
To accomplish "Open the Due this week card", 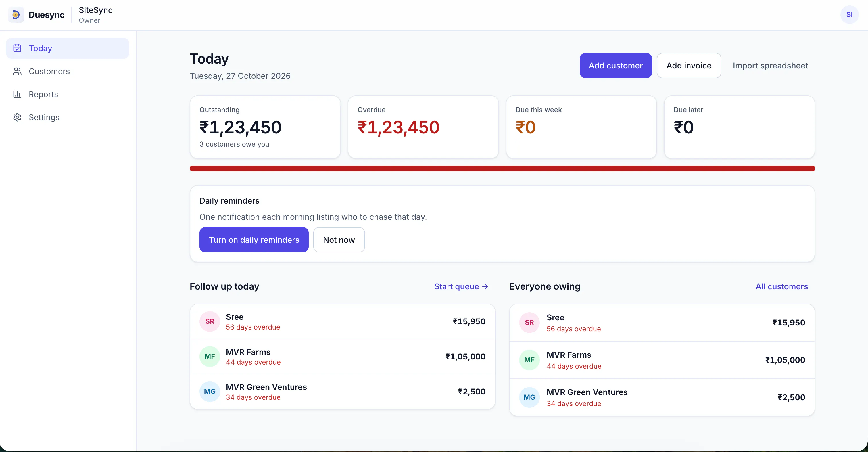I will coord(581,127).
